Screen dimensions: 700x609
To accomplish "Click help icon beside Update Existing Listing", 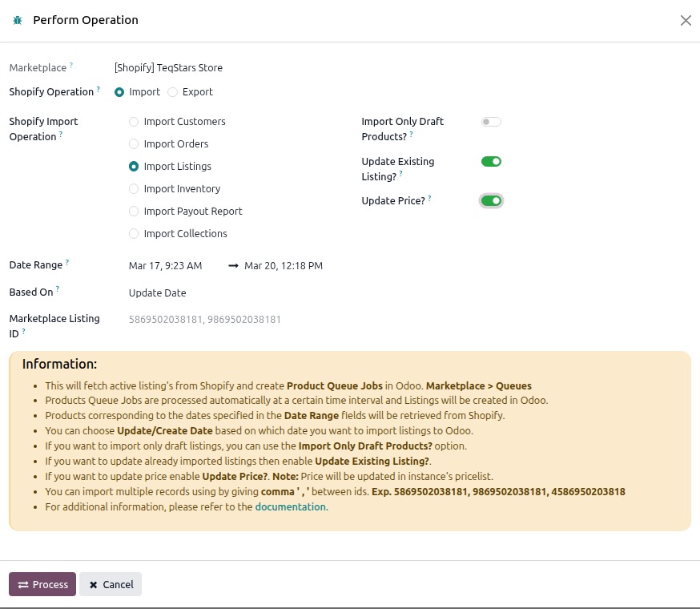I will (401, 174).
